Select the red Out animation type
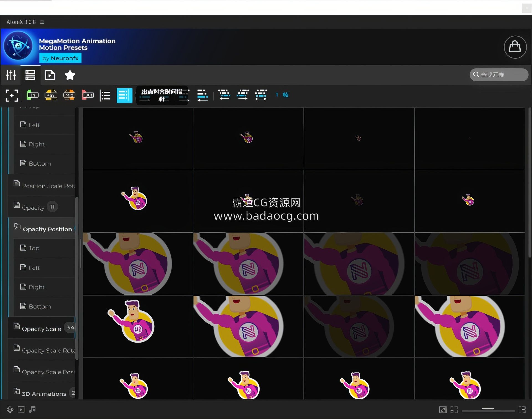 click(88, 95)
